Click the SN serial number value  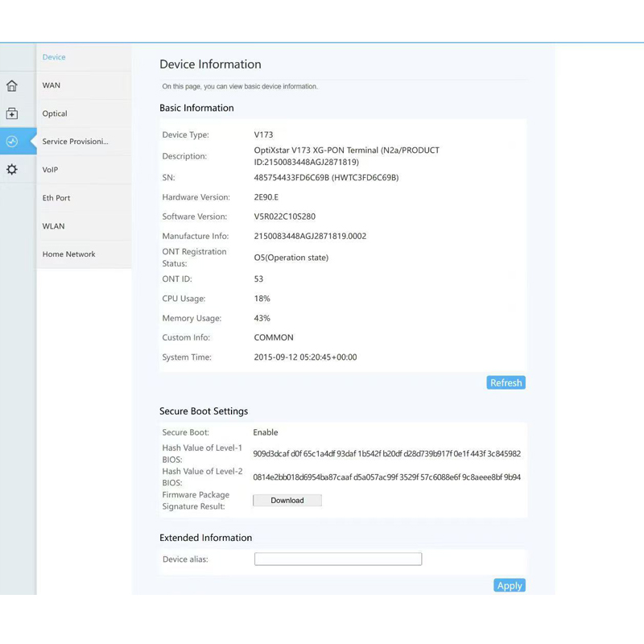pyautogui.click(x=326, y=178)
